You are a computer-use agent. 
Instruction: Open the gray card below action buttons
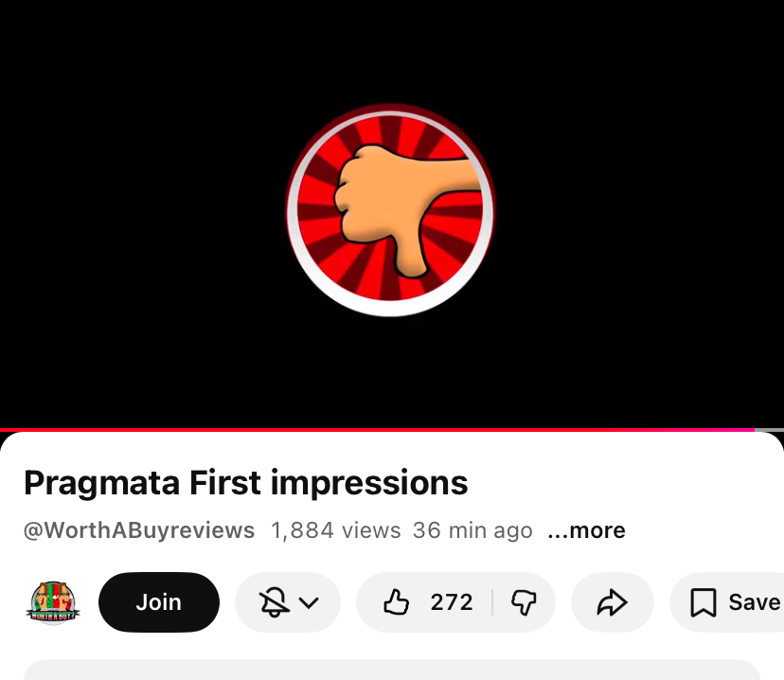click(x=392, y=670)
